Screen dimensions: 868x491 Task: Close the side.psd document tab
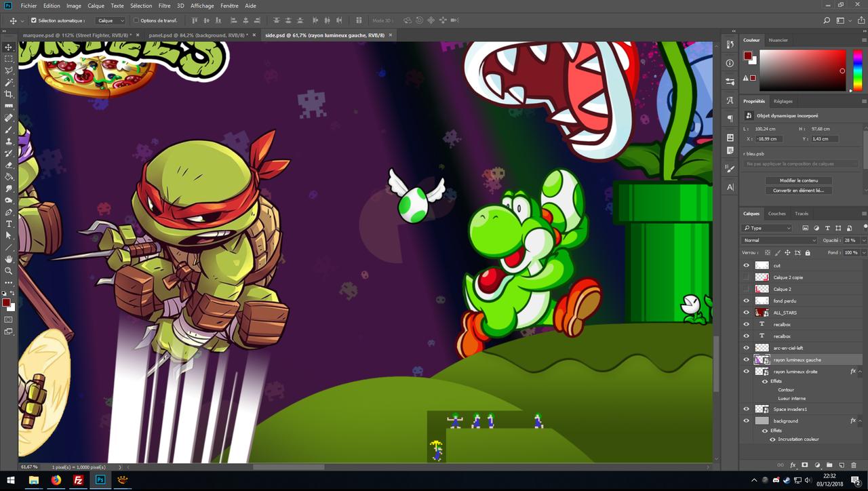point(391,35)
